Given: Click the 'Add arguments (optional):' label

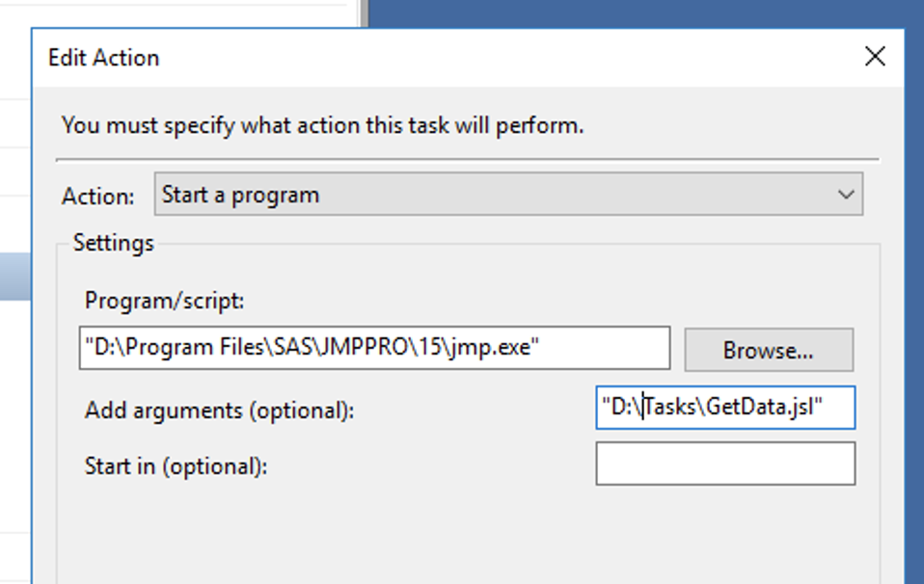Looking at the screenshot, I should 220,411.
